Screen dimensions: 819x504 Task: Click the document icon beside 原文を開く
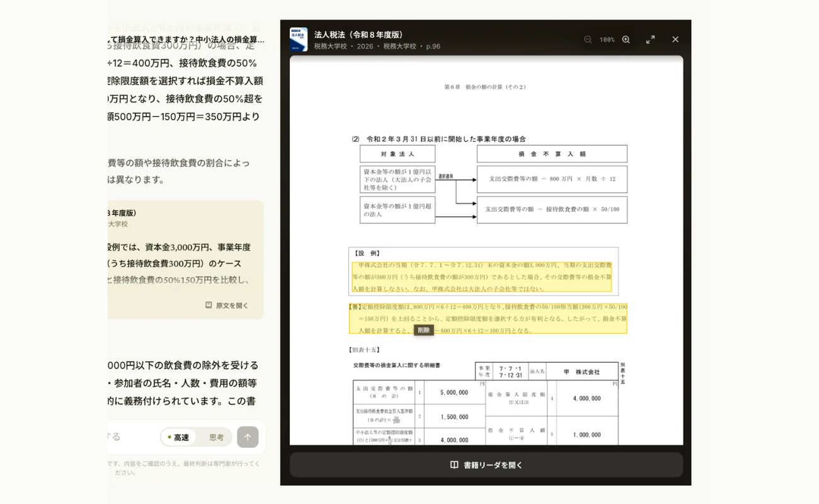coord(209,305)
